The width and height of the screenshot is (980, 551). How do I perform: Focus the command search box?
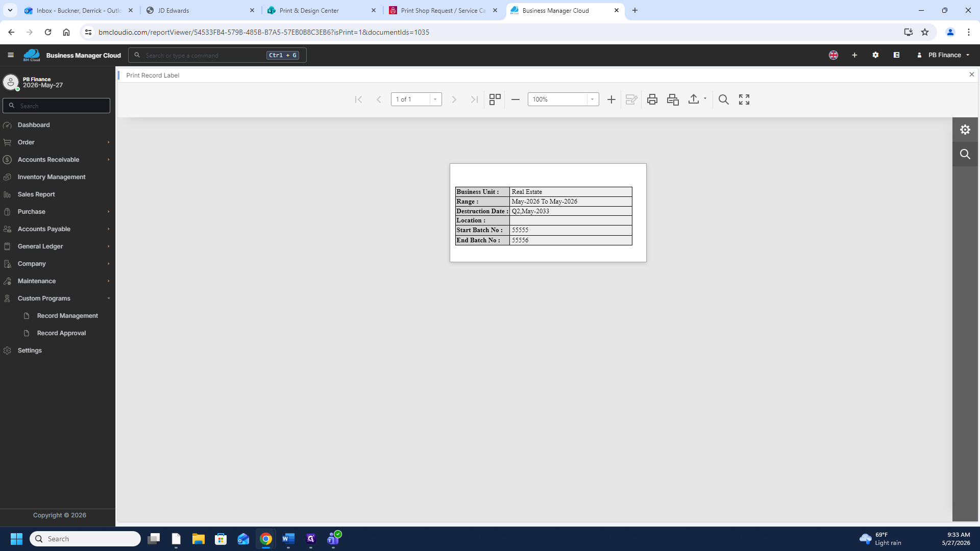coord(217,55)
